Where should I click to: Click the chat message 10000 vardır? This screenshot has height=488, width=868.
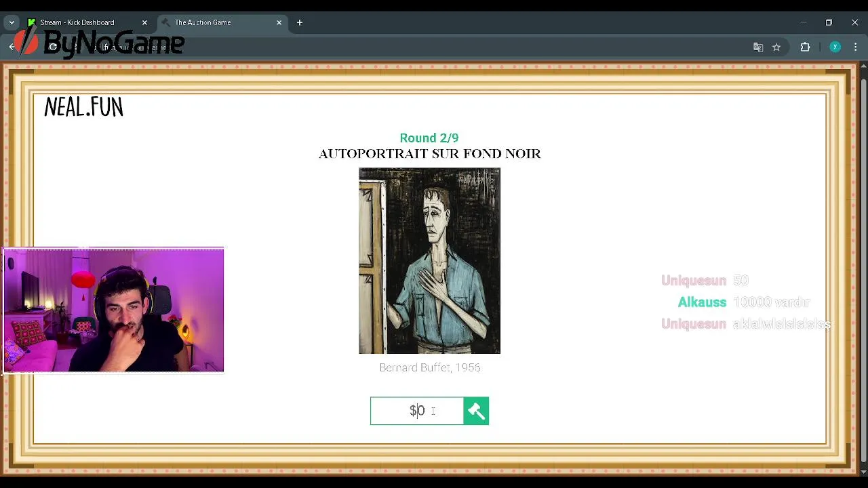(772, 302)
